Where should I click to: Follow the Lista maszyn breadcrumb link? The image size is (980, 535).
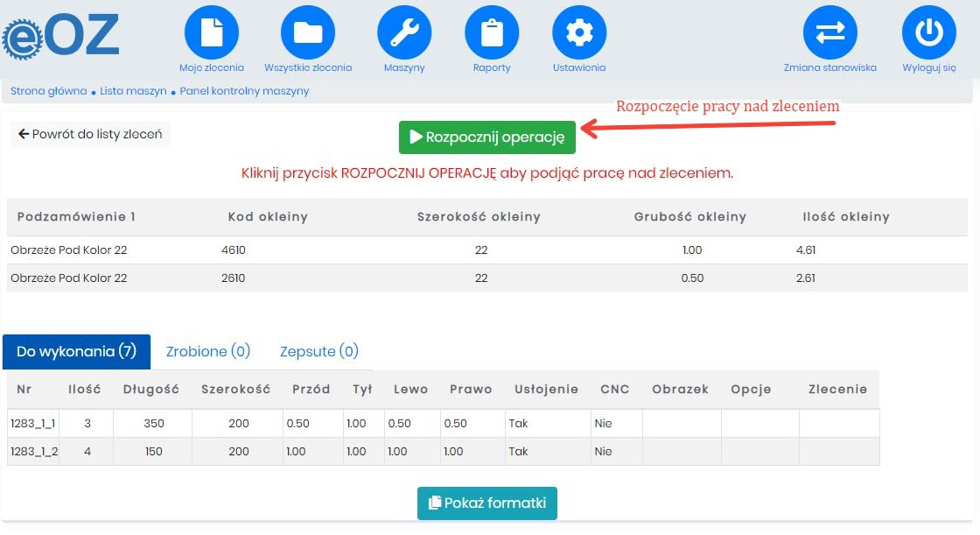pyautogui.click(x=133, y=91)
